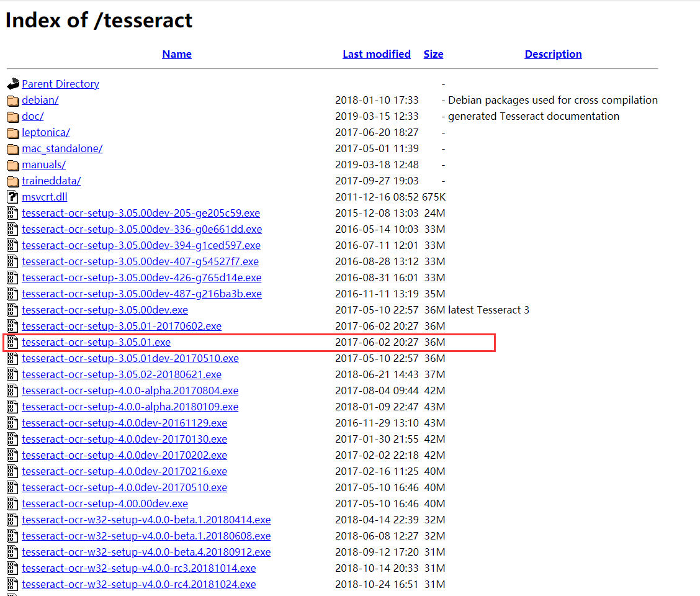The image size is (700, 596).
Task: Download tesseract-ocr-setup-3.05.00dev.exe link
Action: [x=105, y=310]
